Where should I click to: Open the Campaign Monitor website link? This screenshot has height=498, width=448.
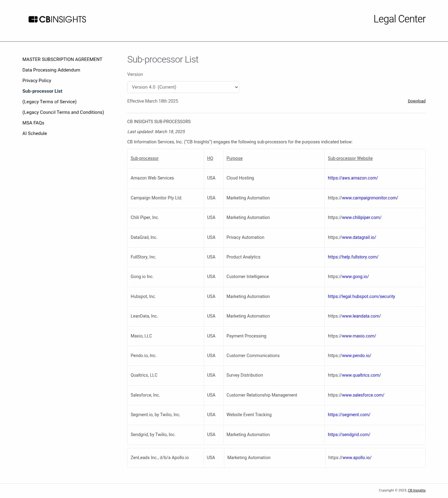(x=370, y=198)
